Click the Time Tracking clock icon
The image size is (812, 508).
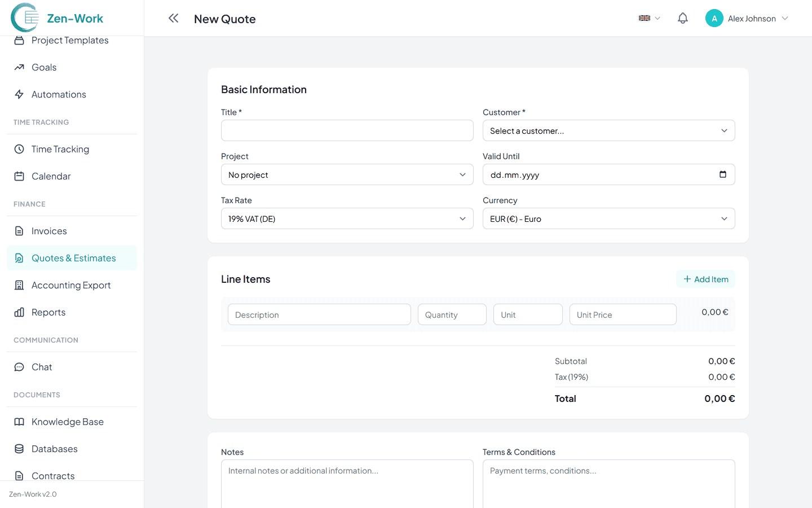tap(19, 149)
